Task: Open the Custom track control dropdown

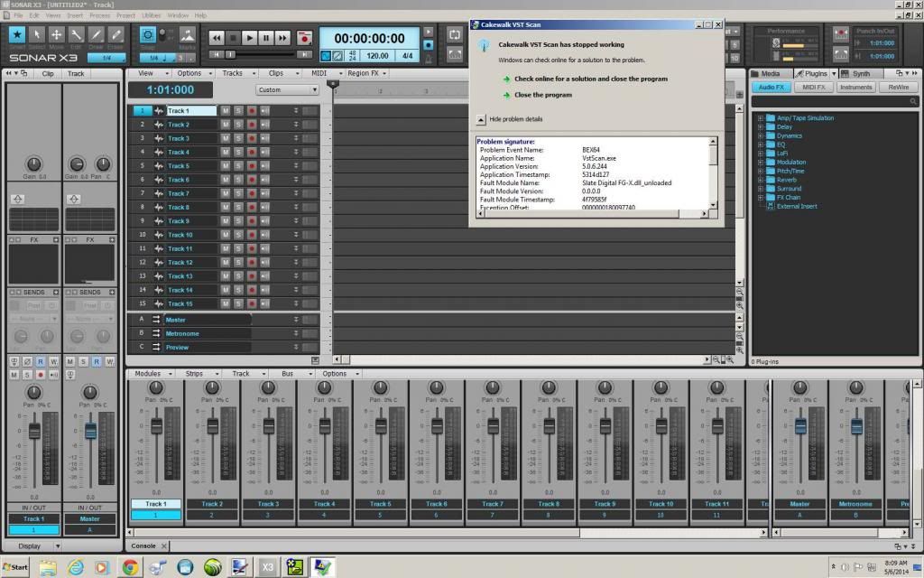Action: click(288, 90)
